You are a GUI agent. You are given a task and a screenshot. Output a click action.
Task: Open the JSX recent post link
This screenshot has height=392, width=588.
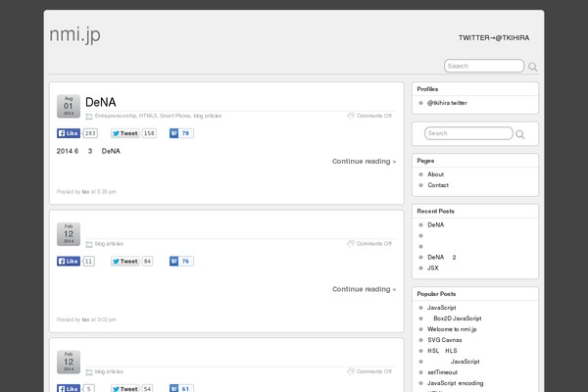click(x=433, y=269)
